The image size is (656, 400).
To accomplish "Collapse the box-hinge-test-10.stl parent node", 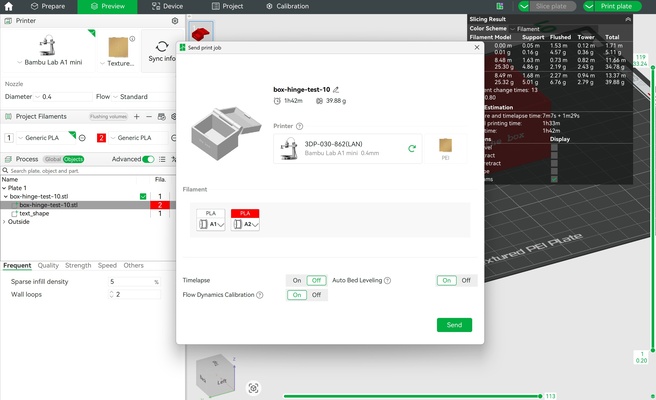I will (6, 196).
